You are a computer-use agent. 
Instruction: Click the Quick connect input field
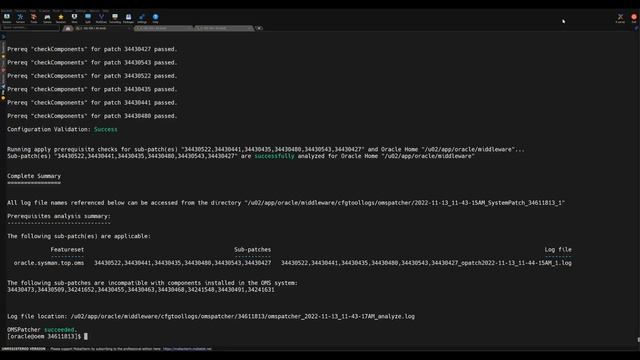click(31, 28)
